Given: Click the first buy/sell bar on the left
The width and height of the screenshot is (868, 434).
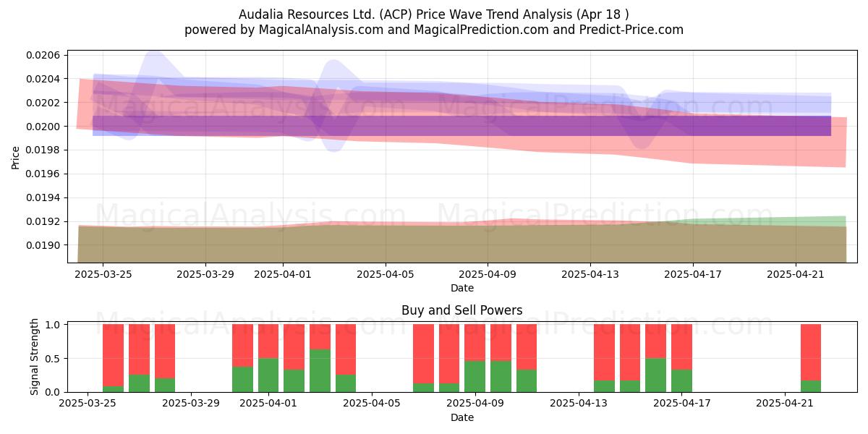Looking at the screenshot, I should pos(113,358).
